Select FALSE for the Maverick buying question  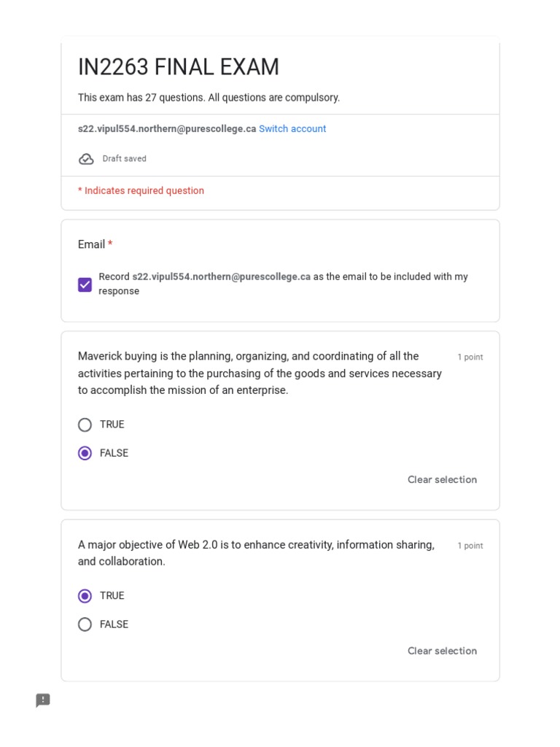(x=85, y=453)
